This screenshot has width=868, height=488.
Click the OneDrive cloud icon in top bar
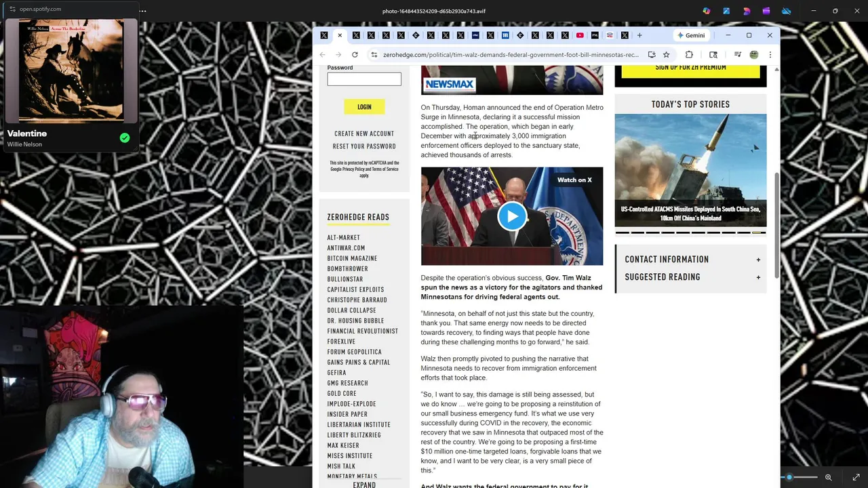click(787, 11)
